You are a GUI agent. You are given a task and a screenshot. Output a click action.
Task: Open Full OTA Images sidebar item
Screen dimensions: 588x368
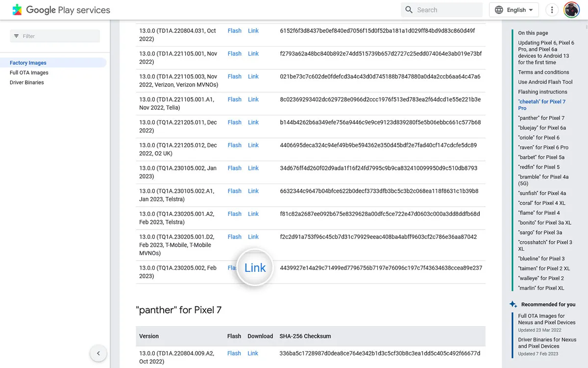[29, 73]
